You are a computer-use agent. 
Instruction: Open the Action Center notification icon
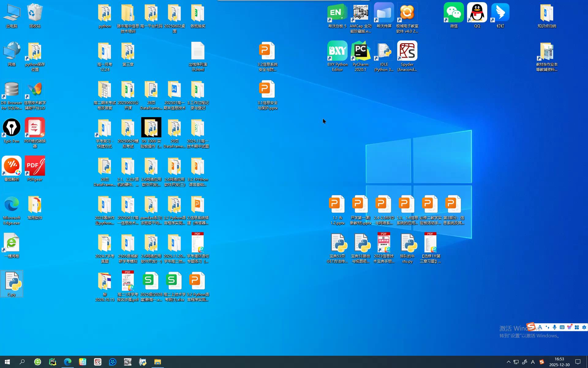click(x=578, y=362)
